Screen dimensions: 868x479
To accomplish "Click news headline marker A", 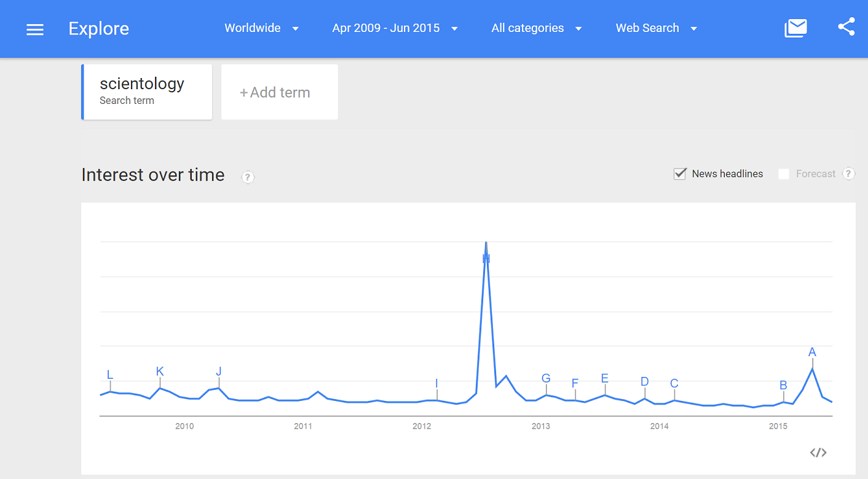I will point(812,352).
